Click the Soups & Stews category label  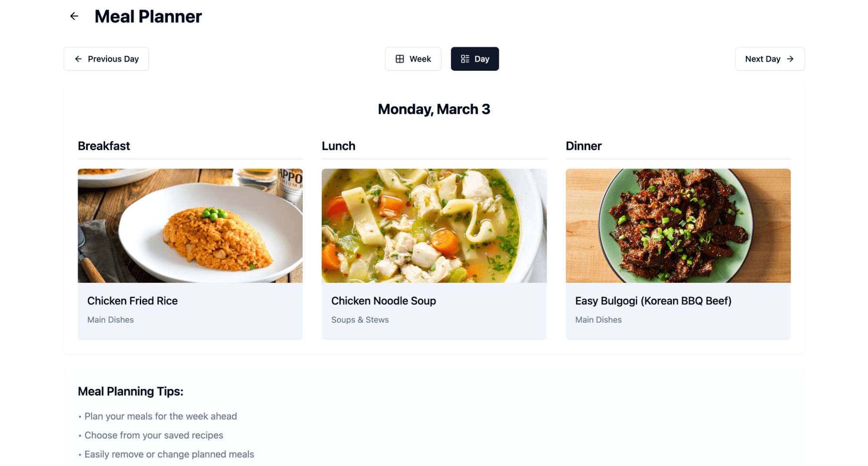360,320
